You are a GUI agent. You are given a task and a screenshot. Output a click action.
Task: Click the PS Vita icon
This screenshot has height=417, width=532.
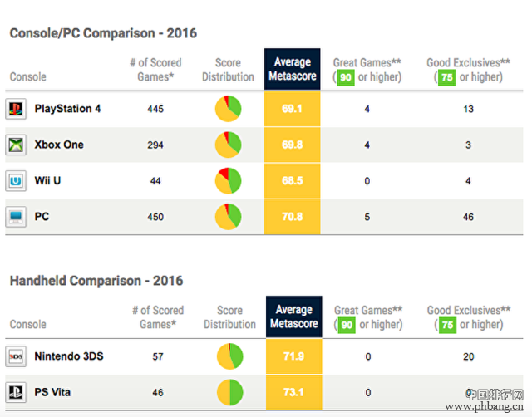[x=16, y=393]
